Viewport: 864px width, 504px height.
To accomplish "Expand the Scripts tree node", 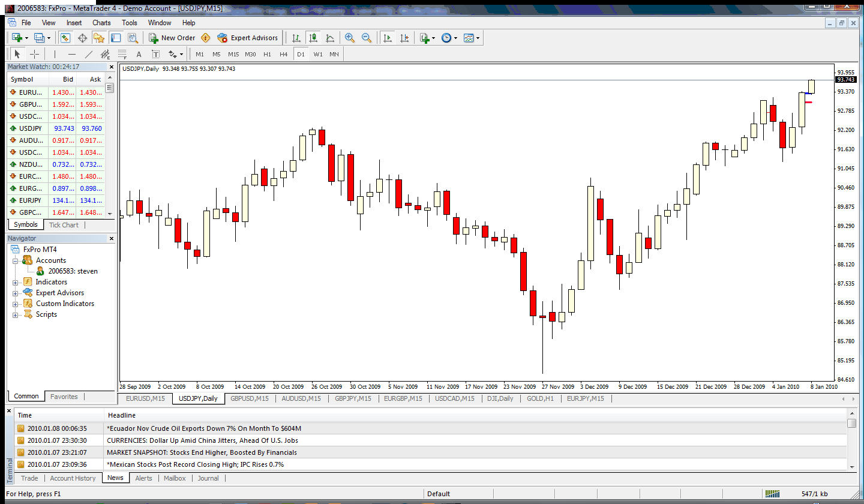I will point(15,315).
